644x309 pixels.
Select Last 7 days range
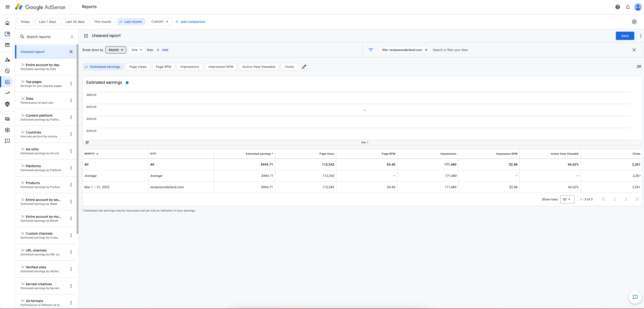(48, 22)
